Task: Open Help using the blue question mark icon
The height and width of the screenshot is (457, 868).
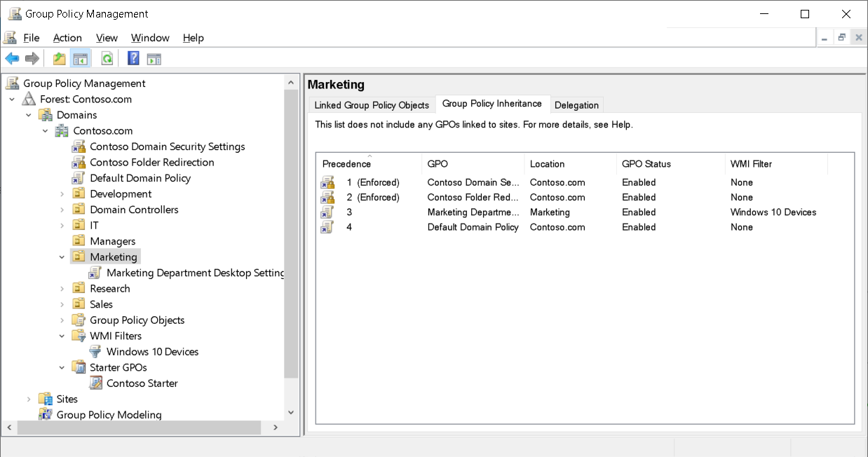Action: (x=133, y=58)
